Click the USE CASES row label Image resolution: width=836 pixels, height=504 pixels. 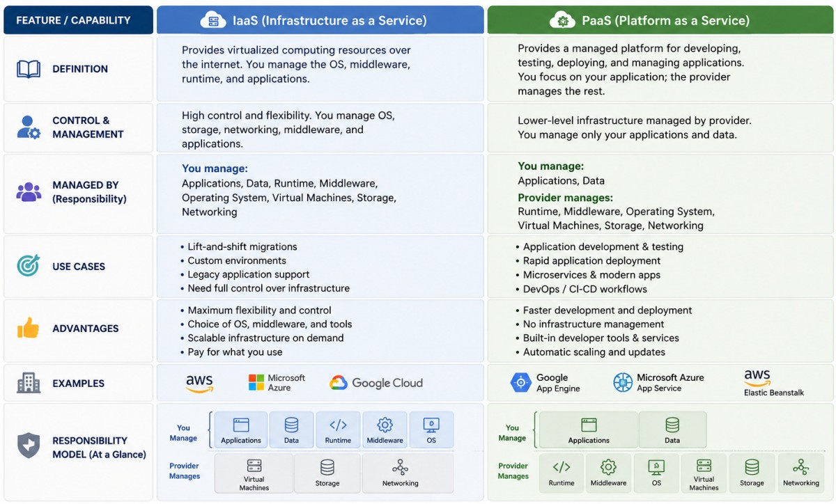click(79, 266)
